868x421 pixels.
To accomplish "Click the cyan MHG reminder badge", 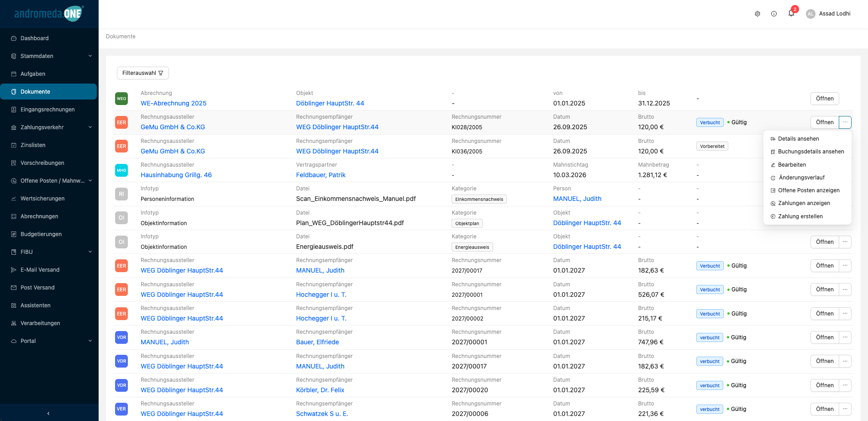I will [121, 170].
